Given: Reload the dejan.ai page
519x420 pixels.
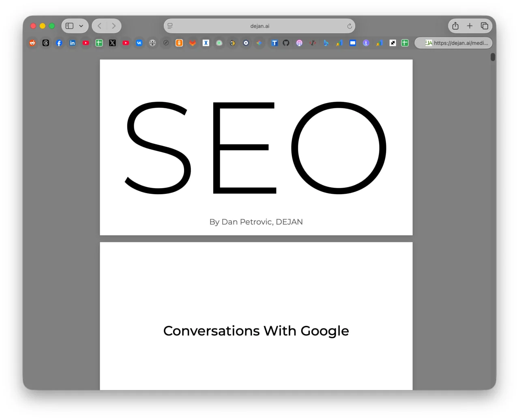Looking at the screenshot, I should (x=349, y=26).
